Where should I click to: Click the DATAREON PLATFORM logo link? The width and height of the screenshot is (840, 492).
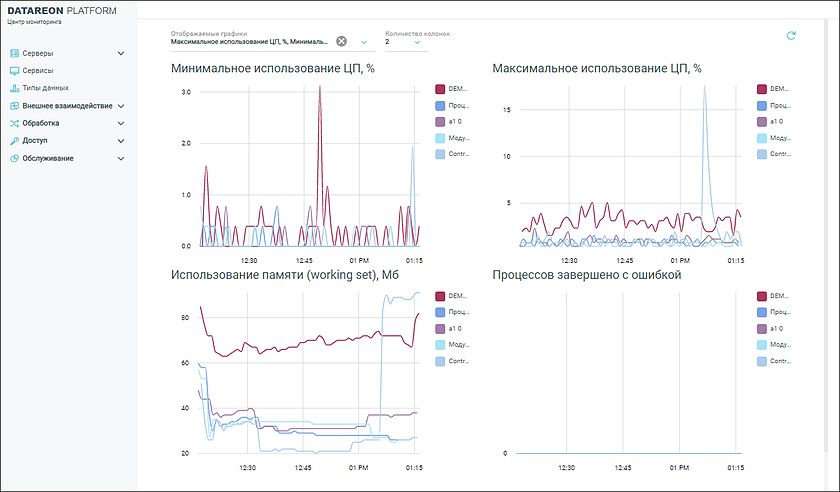click(x=61, y=11)
